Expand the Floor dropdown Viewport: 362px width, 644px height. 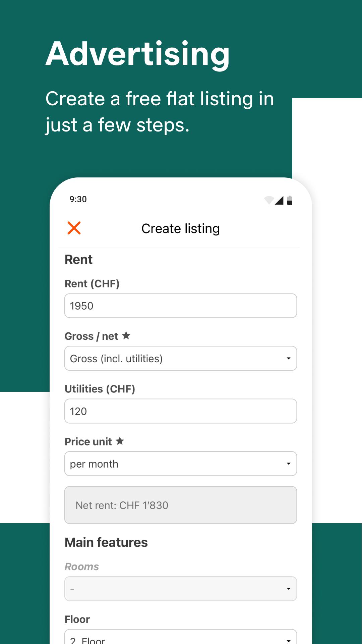coord(181,637)
